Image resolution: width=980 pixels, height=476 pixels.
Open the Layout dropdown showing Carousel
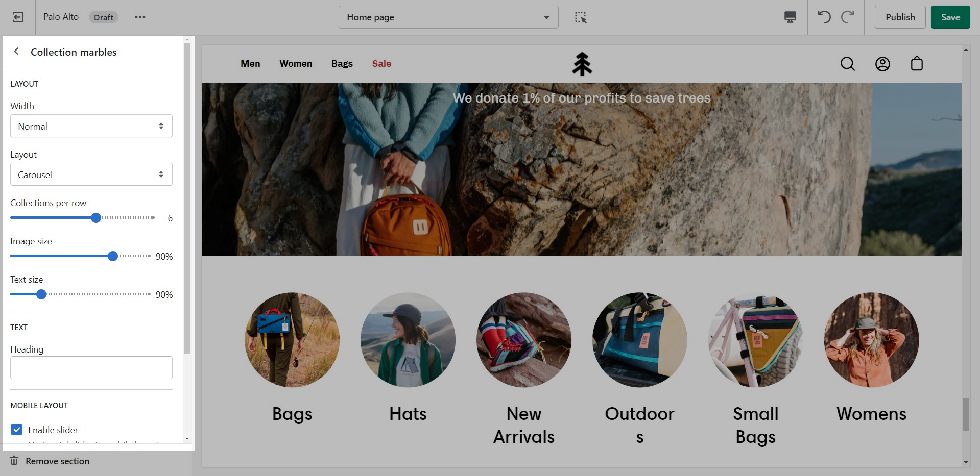[x=91, y=174]
